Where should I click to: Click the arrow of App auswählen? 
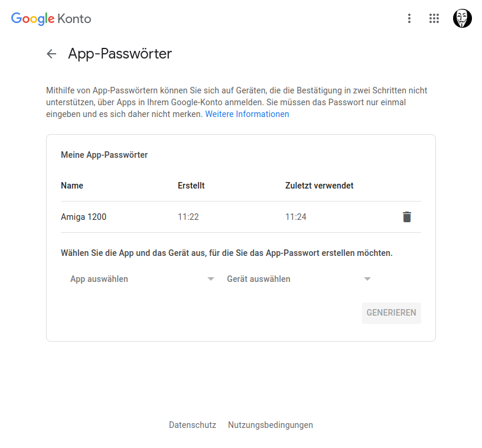210,279
